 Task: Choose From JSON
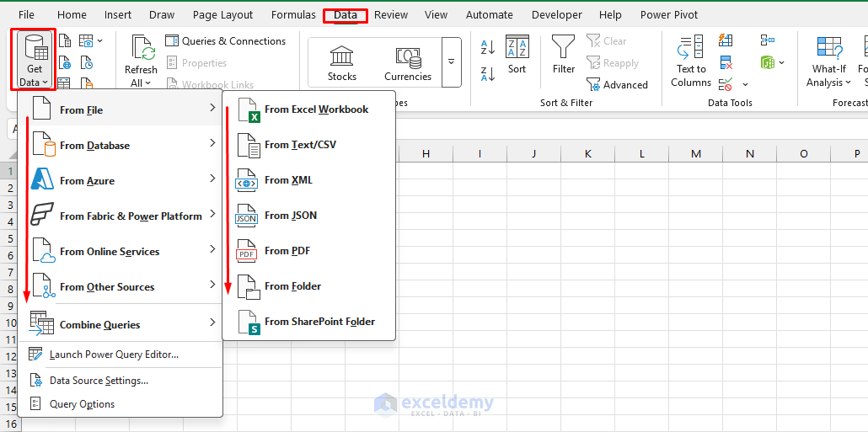click(x=309, y=216)
